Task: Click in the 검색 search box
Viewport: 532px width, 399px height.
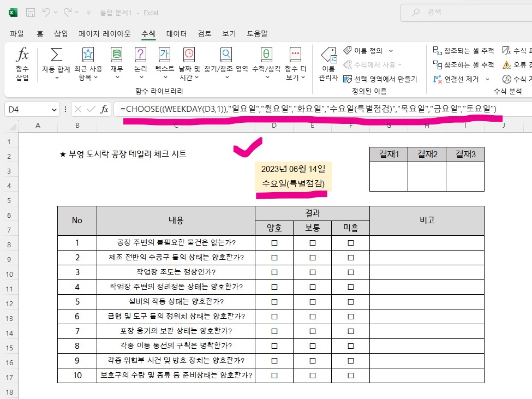Action: point(467,13)
